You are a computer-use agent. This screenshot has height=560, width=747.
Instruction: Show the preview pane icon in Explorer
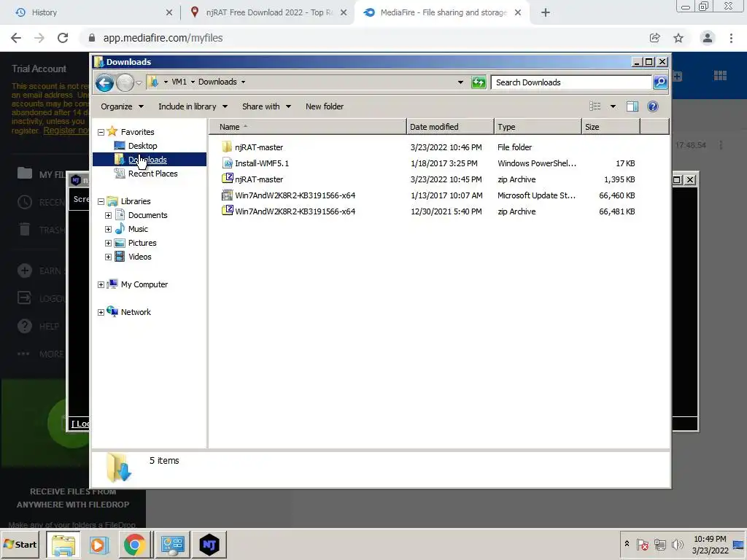click(632, 106)
